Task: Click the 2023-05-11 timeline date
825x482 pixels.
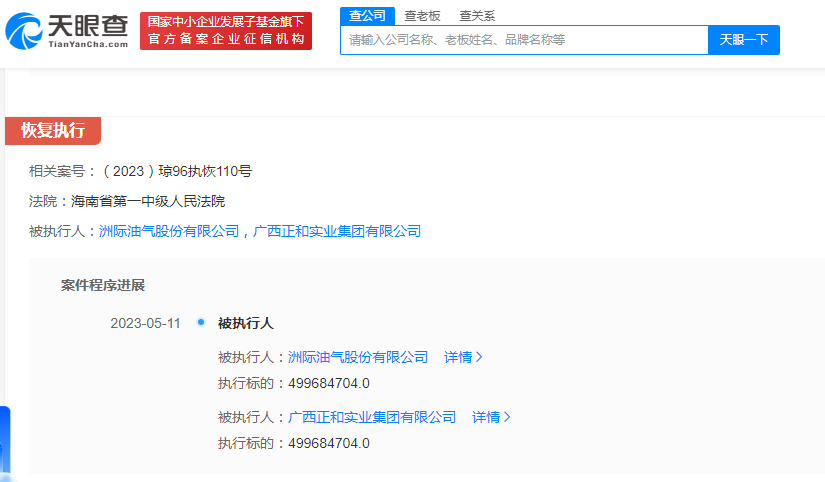Action: 145,323
